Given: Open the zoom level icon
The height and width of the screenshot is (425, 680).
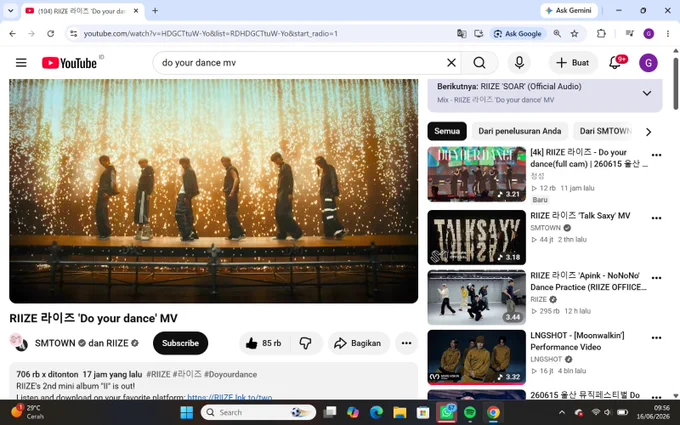Looking at the screenshot, I should click(x=557, y=33).
